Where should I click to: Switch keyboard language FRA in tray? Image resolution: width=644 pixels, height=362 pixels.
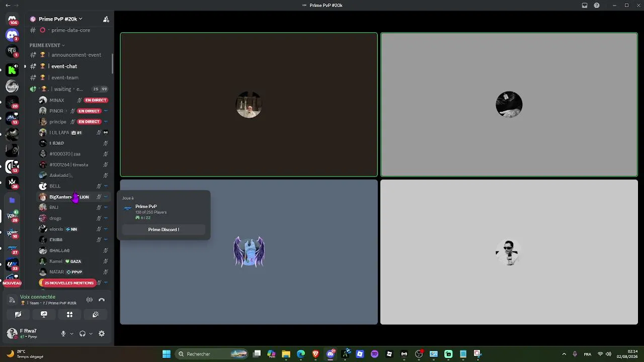point(588,354)
